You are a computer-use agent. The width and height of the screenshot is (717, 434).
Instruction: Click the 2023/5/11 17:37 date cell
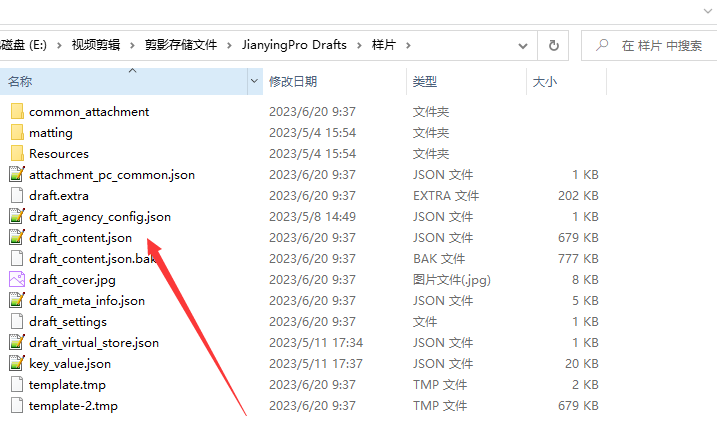coord(316,364)
